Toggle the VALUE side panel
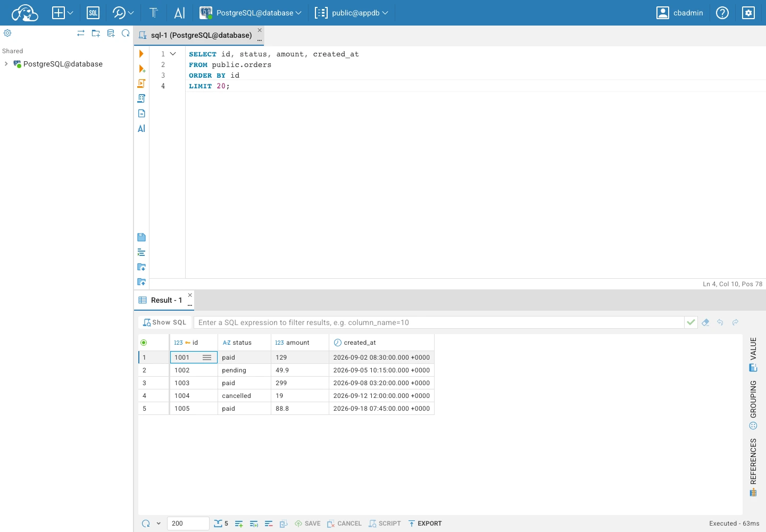This screenshot has width=766, height=532. tap(753, 354)
